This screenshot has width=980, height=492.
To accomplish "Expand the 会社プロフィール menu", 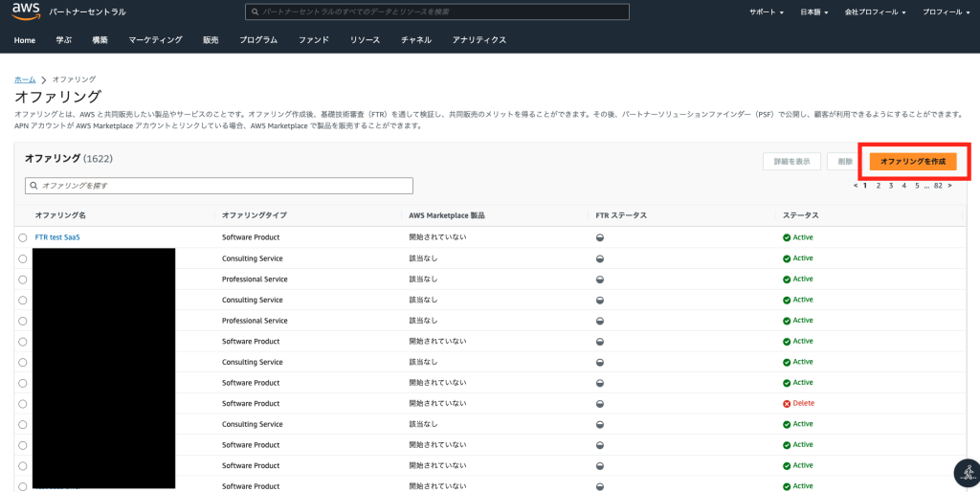I will pyautogui.click(x=875, y=11).
